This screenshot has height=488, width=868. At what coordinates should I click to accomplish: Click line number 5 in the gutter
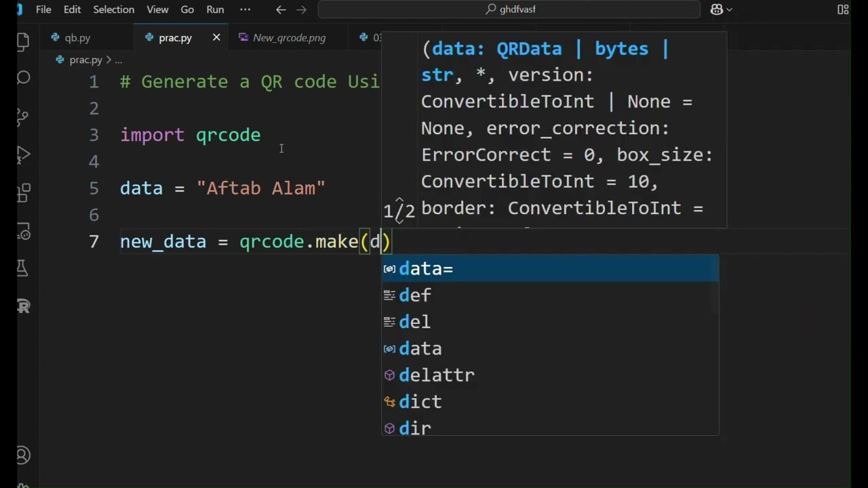[94, 188]
